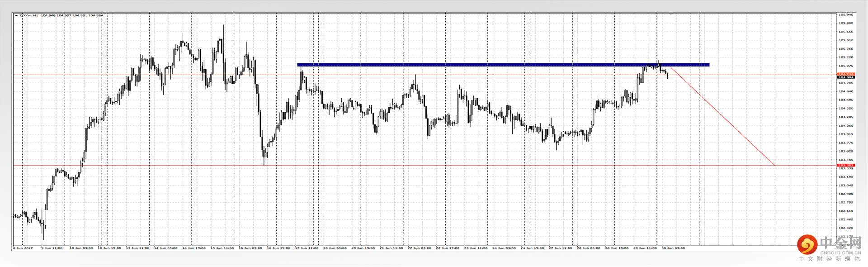Click the 104.495 price axis label
The width and height of the screenshot is (868, 267).
pyautogui.click(x=846, y=100)
